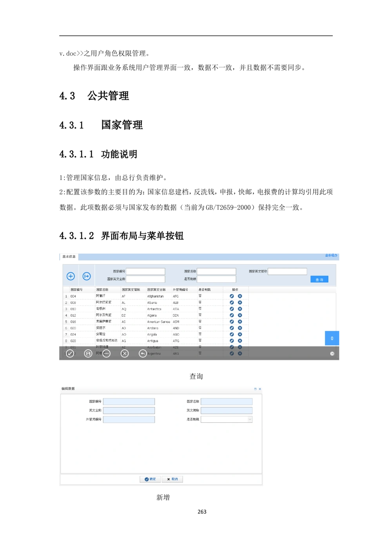Viewport: 392px width, 555px height.
Task: Click the 查询 search button
Action: coord(319,280)
